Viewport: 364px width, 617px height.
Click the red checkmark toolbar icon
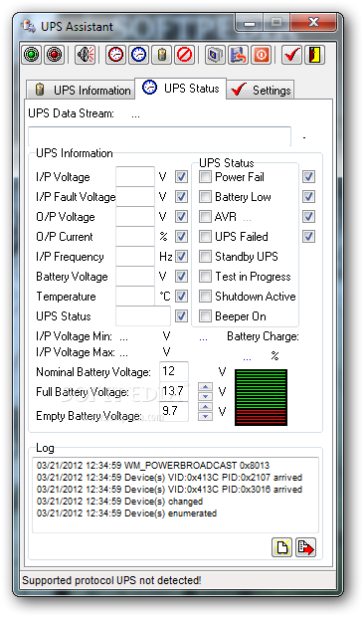click(x=291, y=55)
